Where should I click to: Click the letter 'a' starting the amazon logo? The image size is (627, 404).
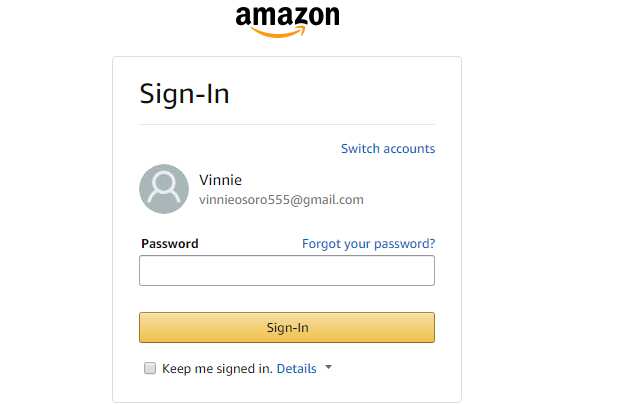244,17
